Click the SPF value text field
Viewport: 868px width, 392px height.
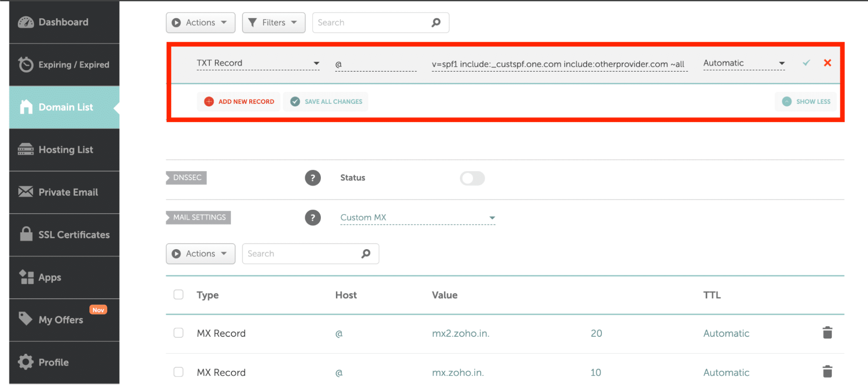coord(559,64)
